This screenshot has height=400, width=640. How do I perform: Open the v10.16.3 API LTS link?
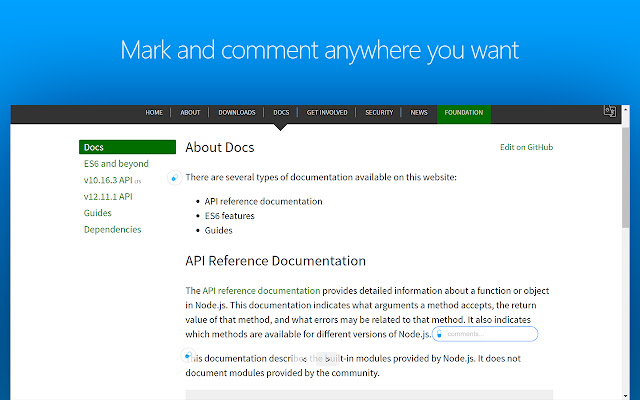point(109,180)
